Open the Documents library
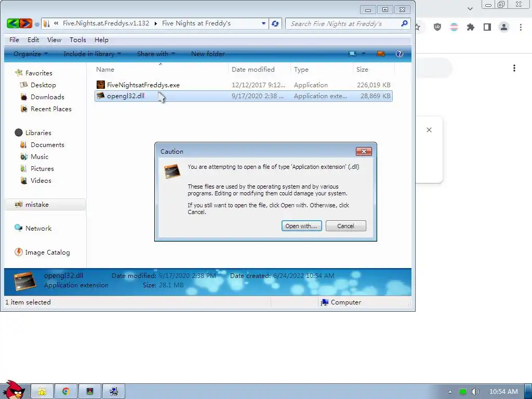Viewport: 532px width, 399px height. click(x=43, y=144)
